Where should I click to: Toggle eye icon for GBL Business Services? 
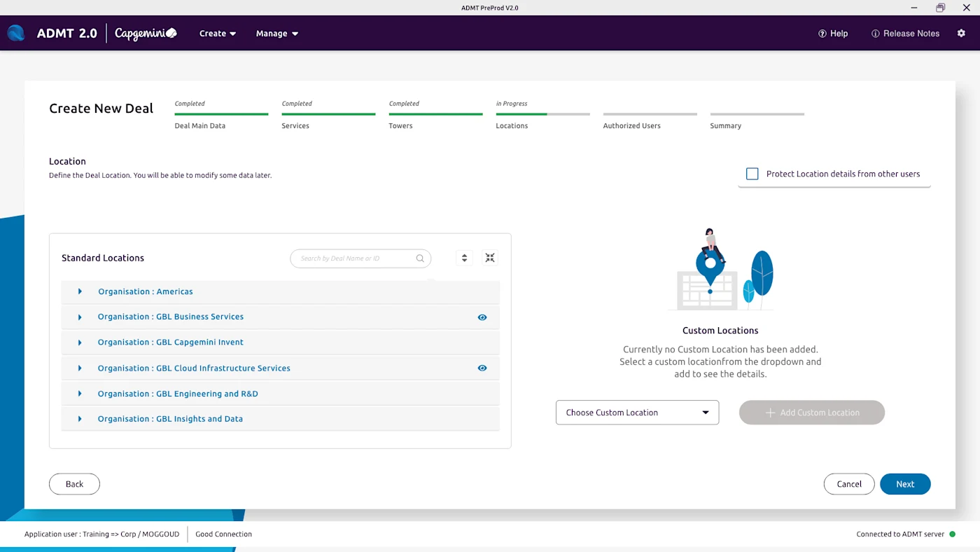click(x=482, y=317)
